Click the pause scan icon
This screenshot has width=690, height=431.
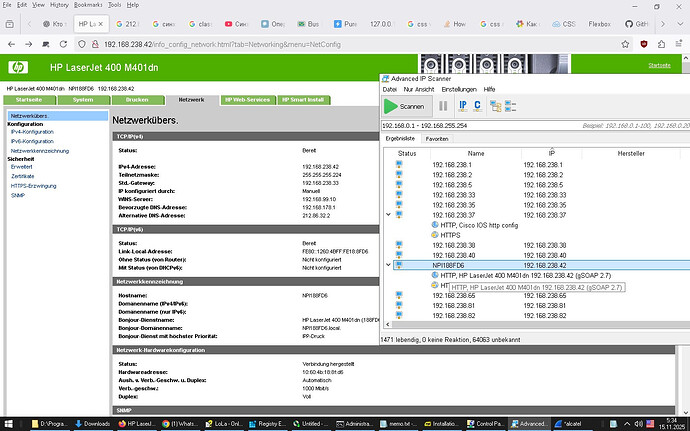[443, 105]
